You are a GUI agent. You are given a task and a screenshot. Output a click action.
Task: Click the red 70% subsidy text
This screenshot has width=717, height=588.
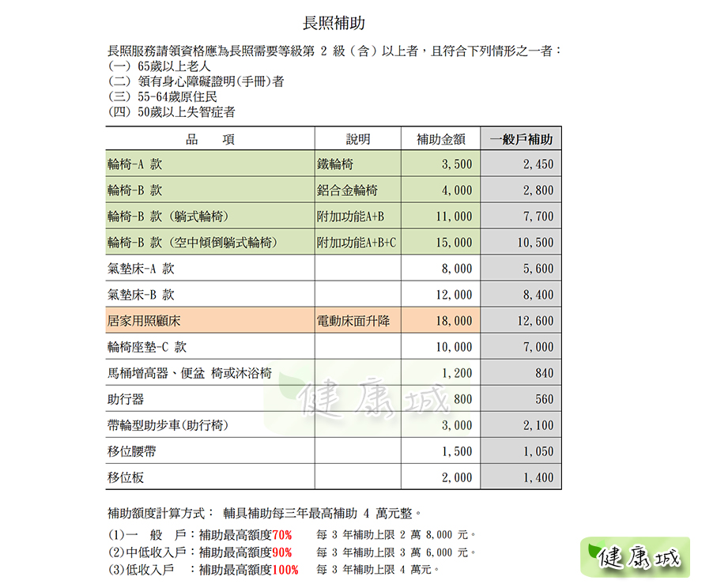[x=281, y=534]
